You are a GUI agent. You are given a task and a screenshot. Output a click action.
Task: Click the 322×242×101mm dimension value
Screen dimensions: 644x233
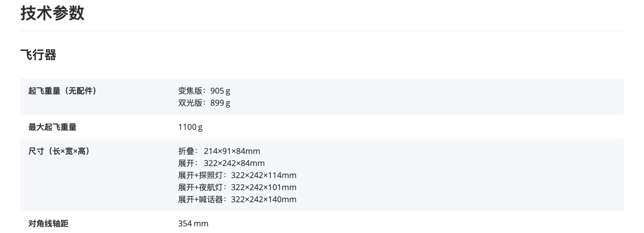(x=264, y=188)
